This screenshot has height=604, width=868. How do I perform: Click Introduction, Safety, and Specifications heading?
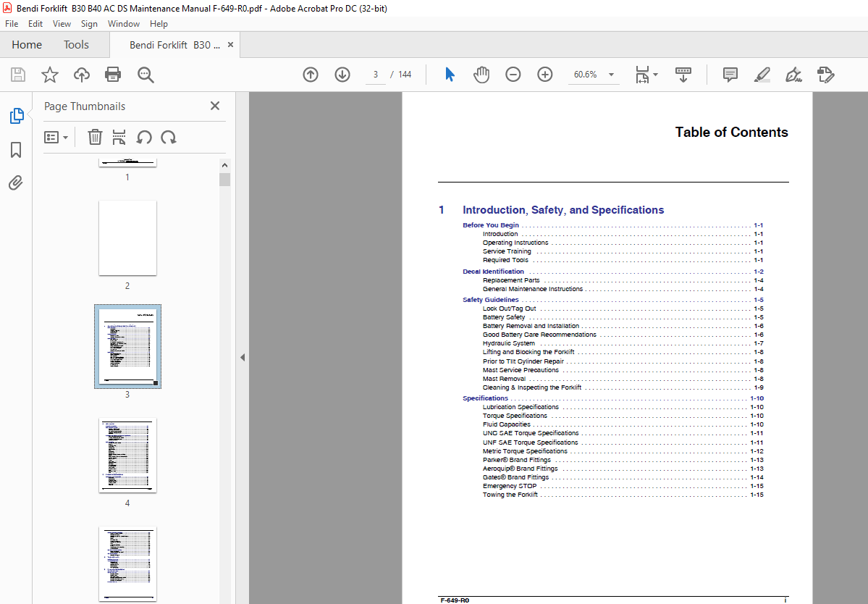point(563,210)
